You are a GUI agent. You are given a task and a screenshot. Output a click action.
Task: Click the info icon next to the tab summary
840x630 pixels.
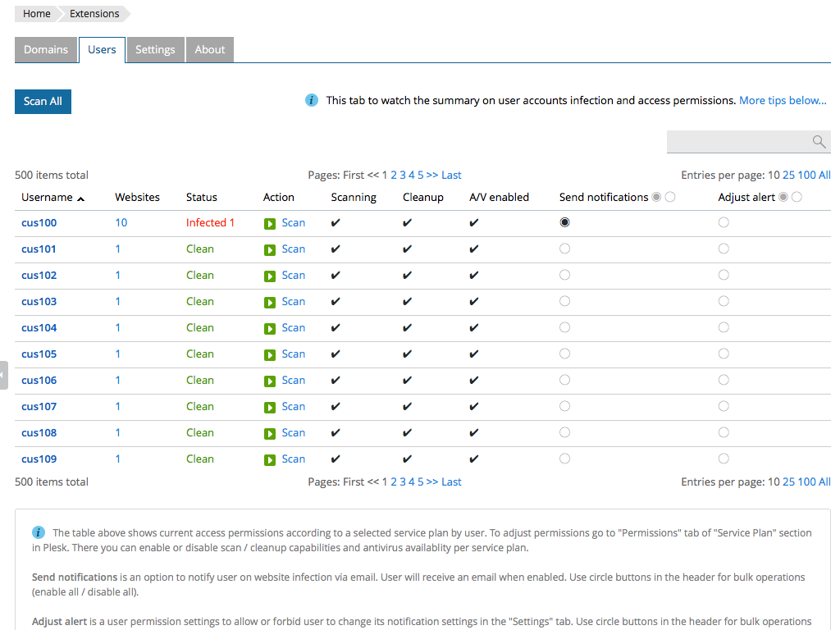point(311,99)
